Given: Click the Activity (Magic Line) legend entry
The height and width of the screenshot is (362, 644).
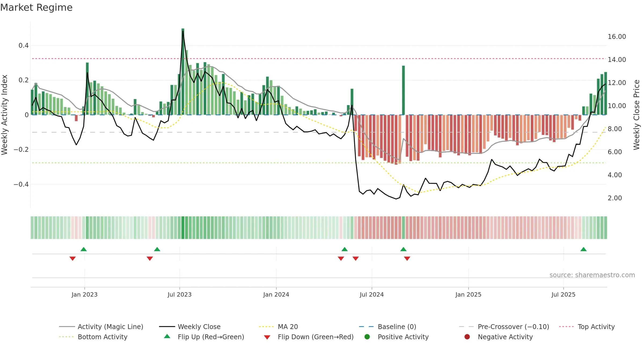Looking at the screenshot, I should (x=101, y=327).
